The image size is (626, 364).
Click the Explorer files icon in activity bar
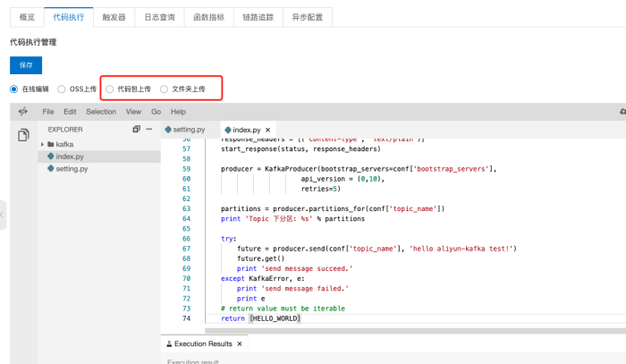click(x=24, y=134)
